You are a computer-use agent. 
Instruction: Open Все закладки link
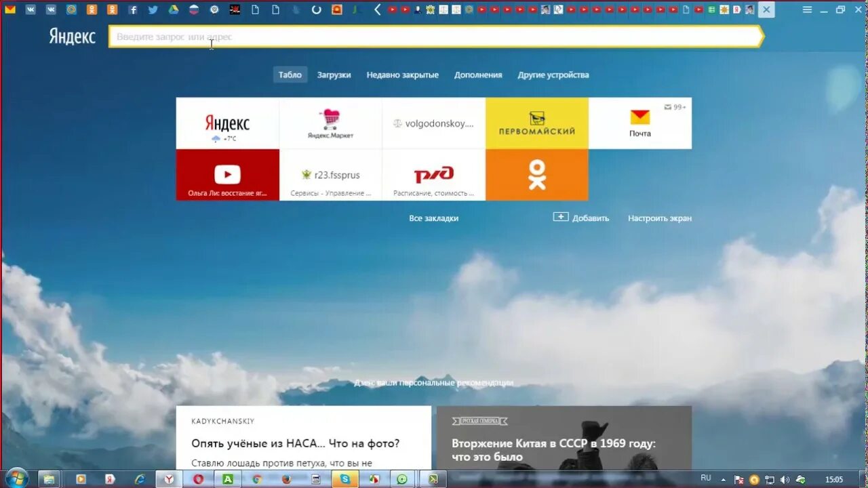434,218
